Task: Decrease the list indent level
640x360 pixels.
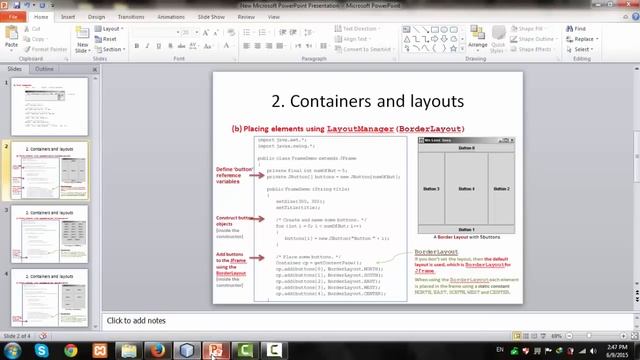Action: point(282,33)
